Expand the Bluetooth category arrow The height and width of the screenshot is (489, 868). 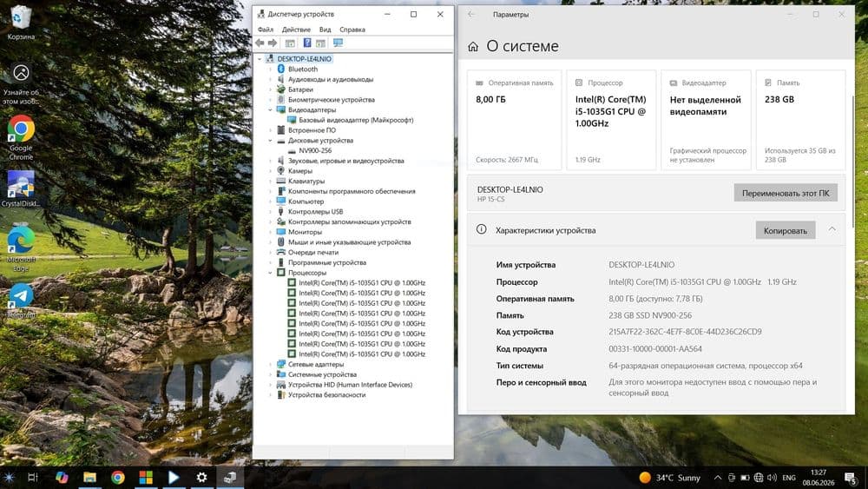270,69
